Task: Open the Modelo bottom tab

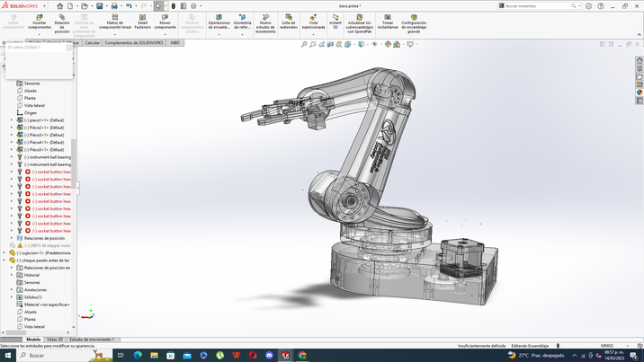Action: pyautogui.click(x=33, y=340)
